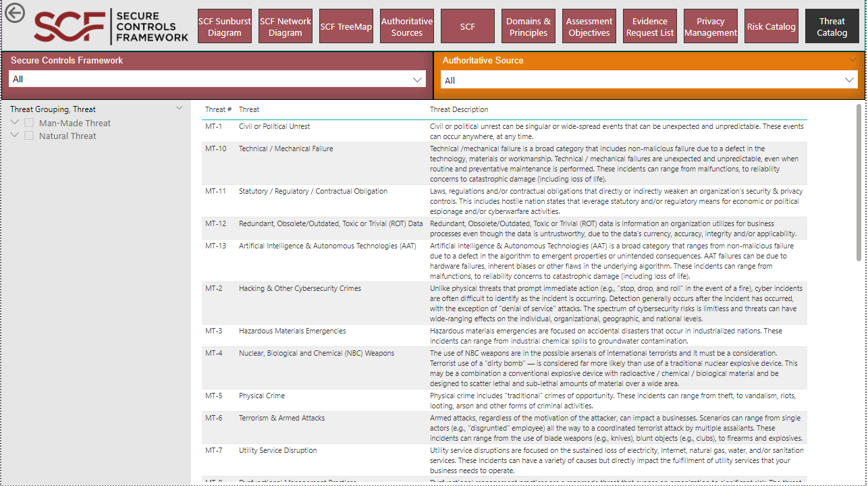Click the back navigation arrow
This screenshot has height=486, width=868.
[x=15, y=12]
